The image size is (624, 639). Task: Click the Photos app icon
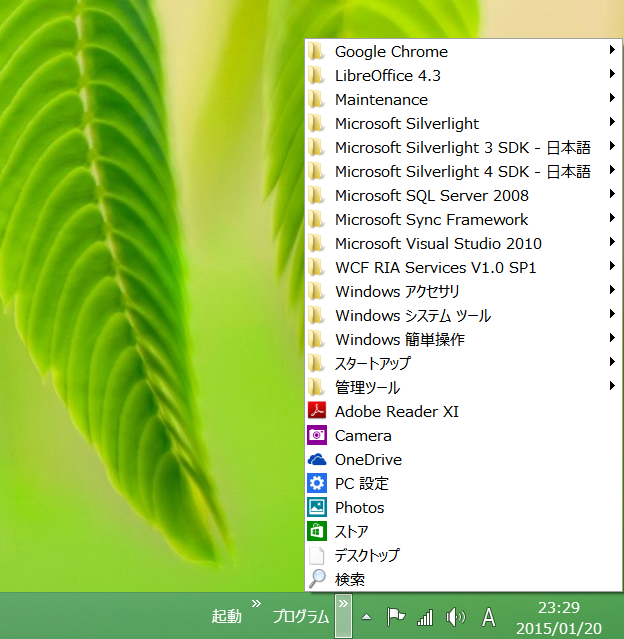pyautogui.click(x=317, y=507)
